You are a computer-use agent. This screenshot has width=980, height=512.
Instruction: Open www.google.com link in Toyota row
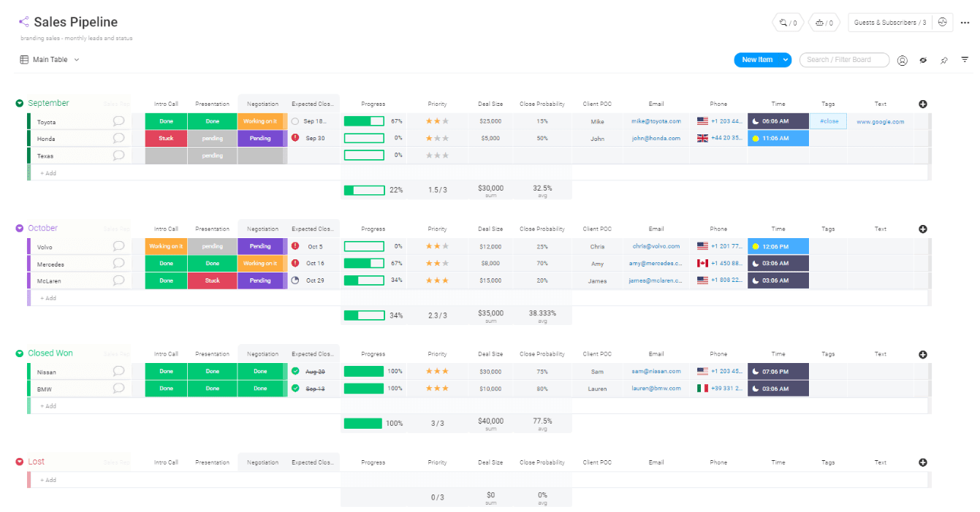(881, 121)
